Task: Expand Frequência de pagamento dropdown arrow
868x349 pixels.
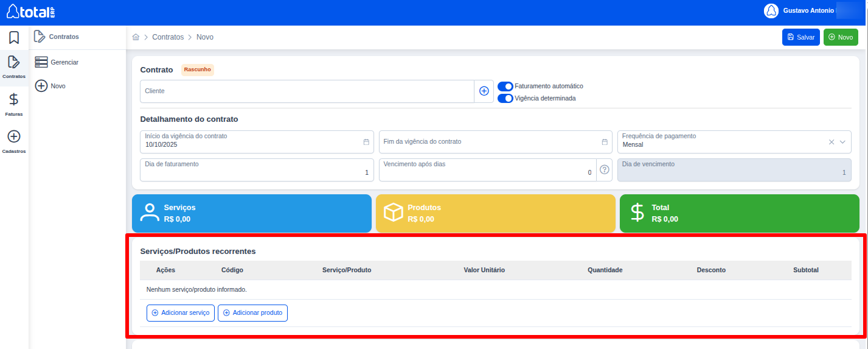Action: click(x=842, y=142)
